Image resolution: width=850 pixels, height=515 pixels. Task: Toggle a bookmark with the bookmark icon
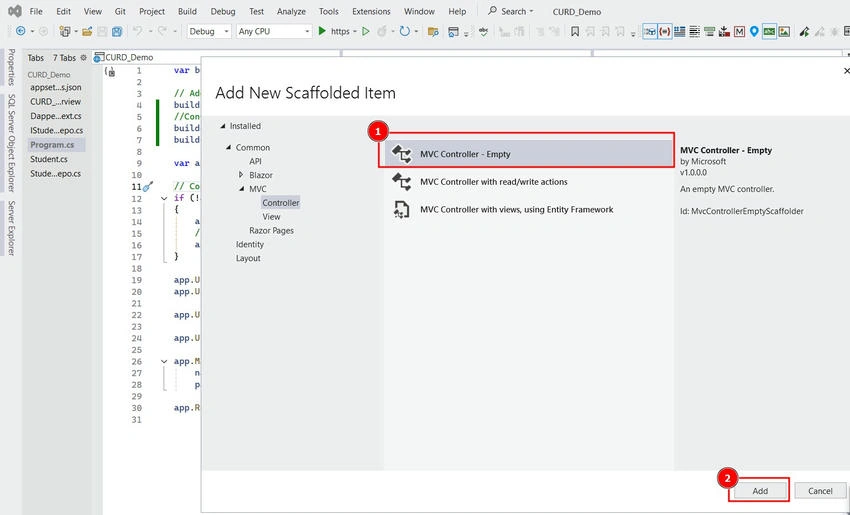[x=575, y=31]
